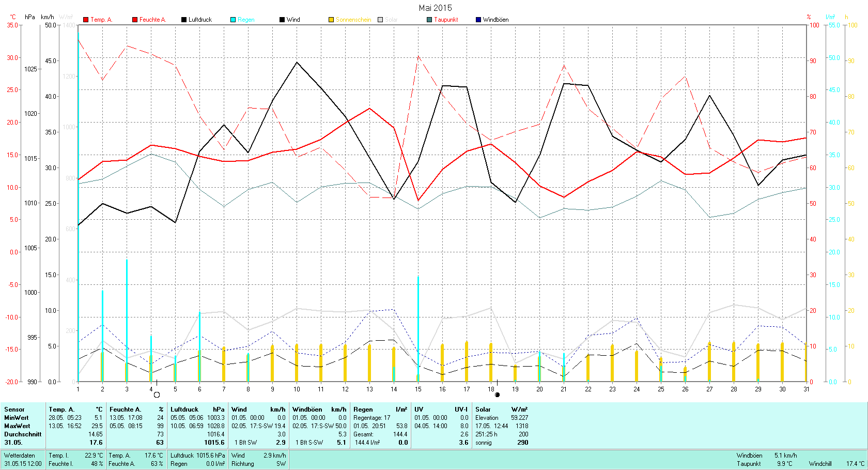Click the '144.4 l/m²' rain summary
The image size is (868, 470).
tap(367, 443)
